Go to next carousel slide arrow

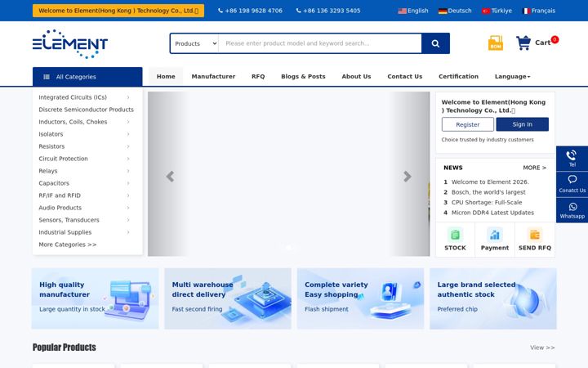(x=408, y=177)
